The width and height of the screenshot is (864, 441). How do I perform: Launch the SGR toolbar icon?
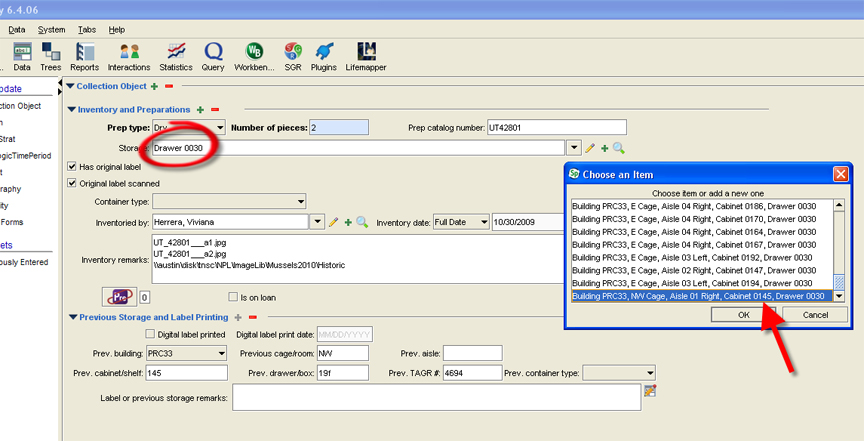coord(292,55)
